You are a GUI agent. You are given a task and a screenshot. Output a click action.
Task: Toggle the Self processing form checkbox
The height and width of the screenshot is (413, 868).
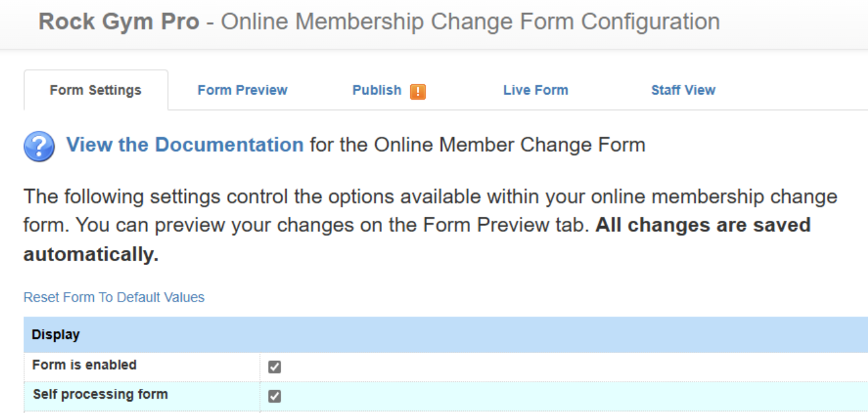coord(275,396)
